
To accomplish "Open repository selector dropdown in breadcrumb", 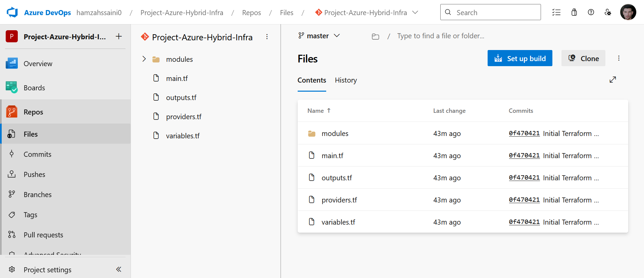I will pos(415,12).
